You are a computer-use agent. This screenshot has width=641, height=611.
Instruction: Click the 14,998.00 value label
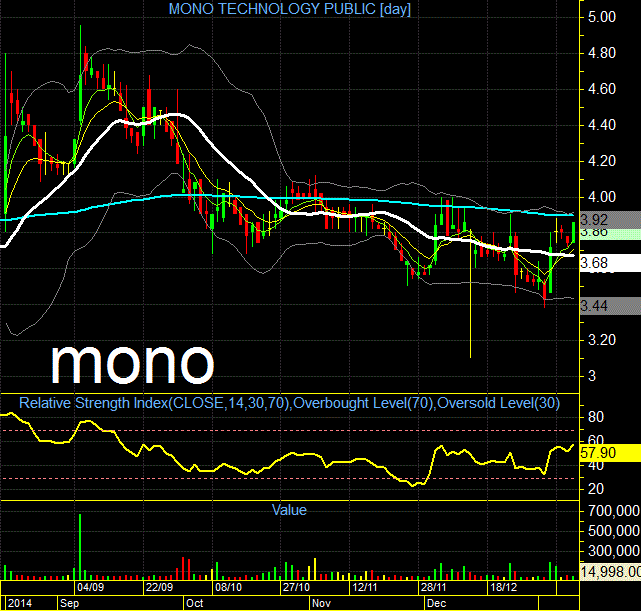point(610,571)
